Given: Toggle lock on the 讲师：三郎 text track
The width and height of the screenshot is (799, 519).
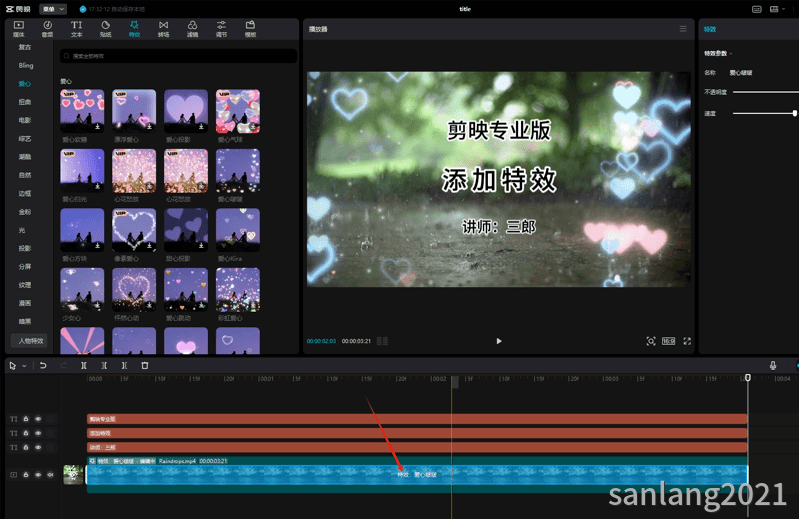Looking at the screenshot, I should (x=26, y=448).
